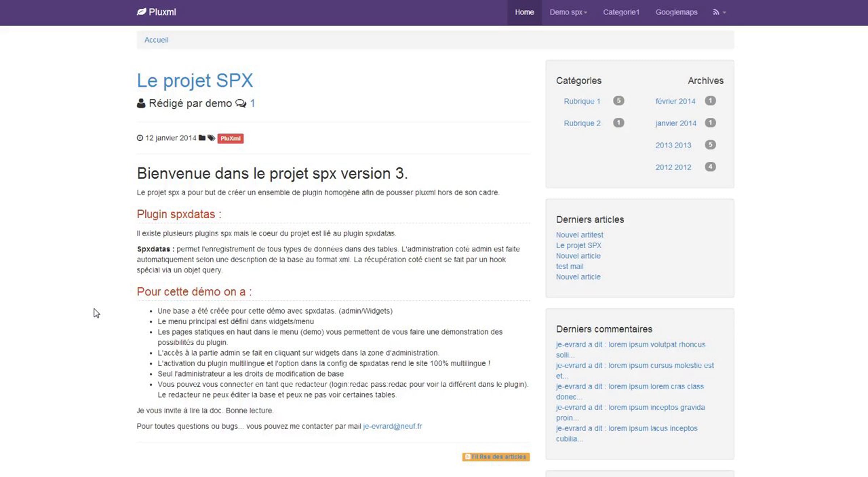Open the février 2014 archive link
The width and height of the screenshot is (868, 477).
click(675, 101)
